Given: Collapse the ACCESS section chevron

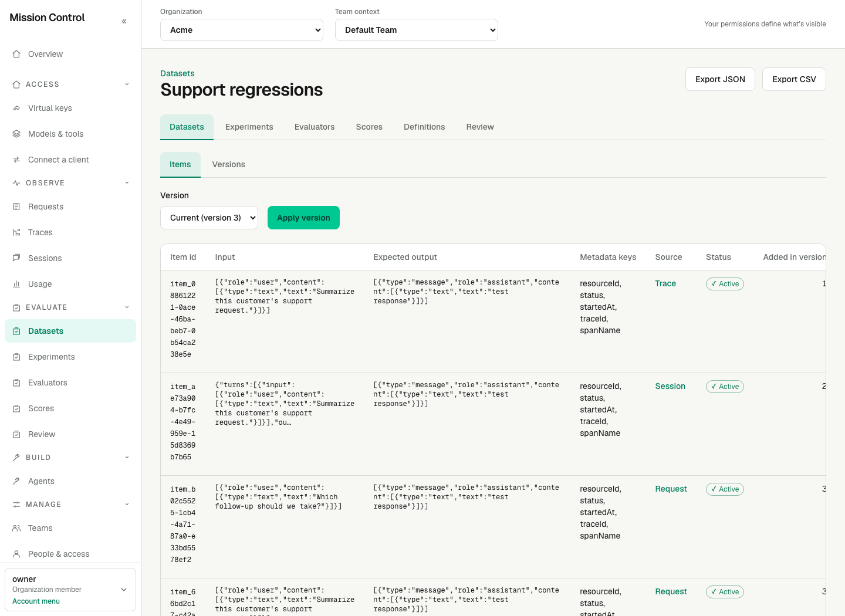Looking at the screenshot, I should point(127,84).
